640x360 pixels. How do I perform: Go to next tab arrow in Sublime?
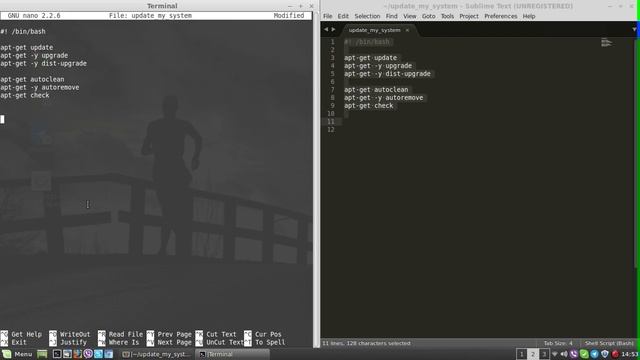pos(333,29)
